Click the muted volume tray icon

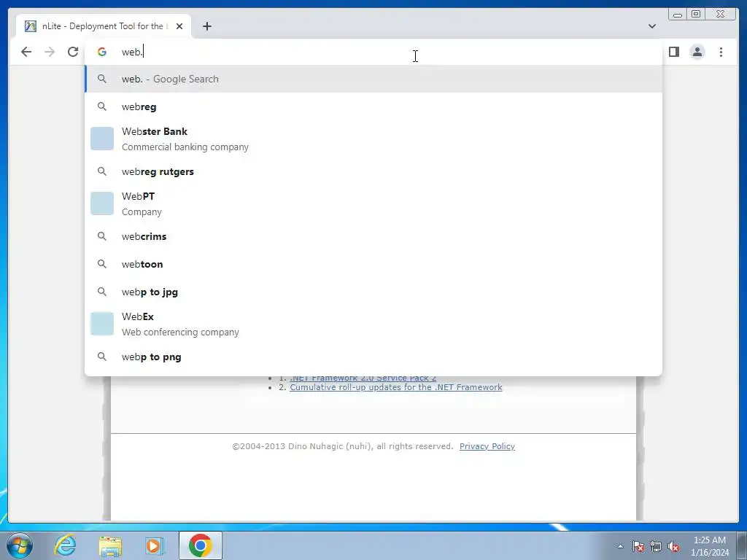(x=673, y=546)
